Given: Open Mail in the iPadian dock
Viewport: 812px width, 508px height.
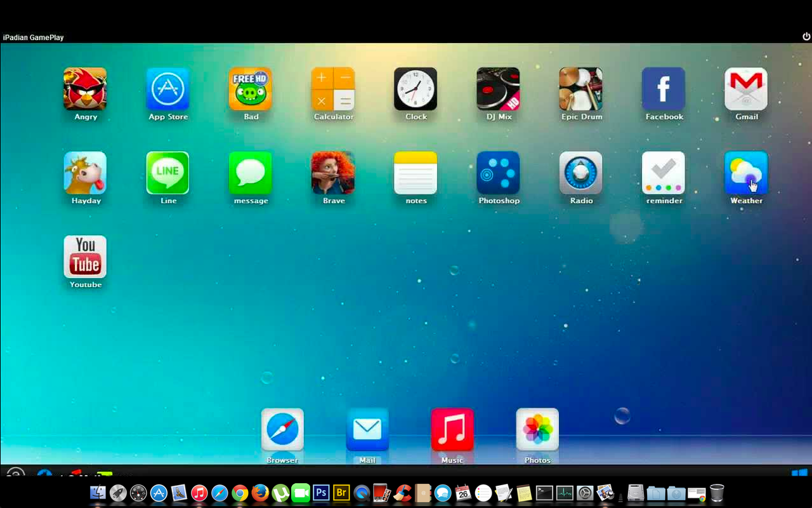Looking at the screenshot, I should 367,430.
